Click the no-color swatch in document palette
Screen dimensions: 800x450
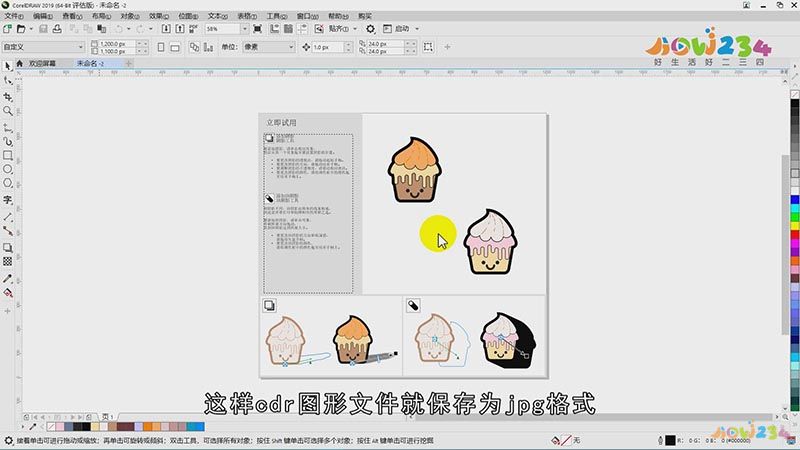[51, 427]
